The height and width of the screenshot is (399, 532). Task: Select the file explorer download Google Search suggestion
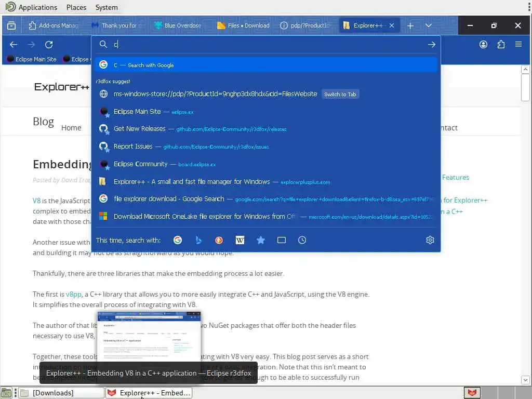tap(267, 199)
